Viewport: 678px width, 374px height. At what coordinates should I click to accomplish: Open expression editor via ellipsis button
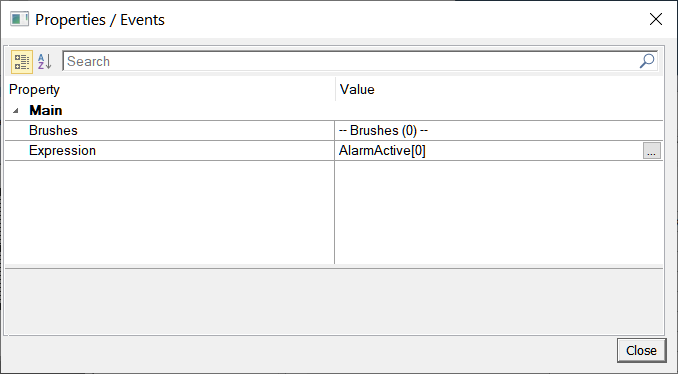652,150
